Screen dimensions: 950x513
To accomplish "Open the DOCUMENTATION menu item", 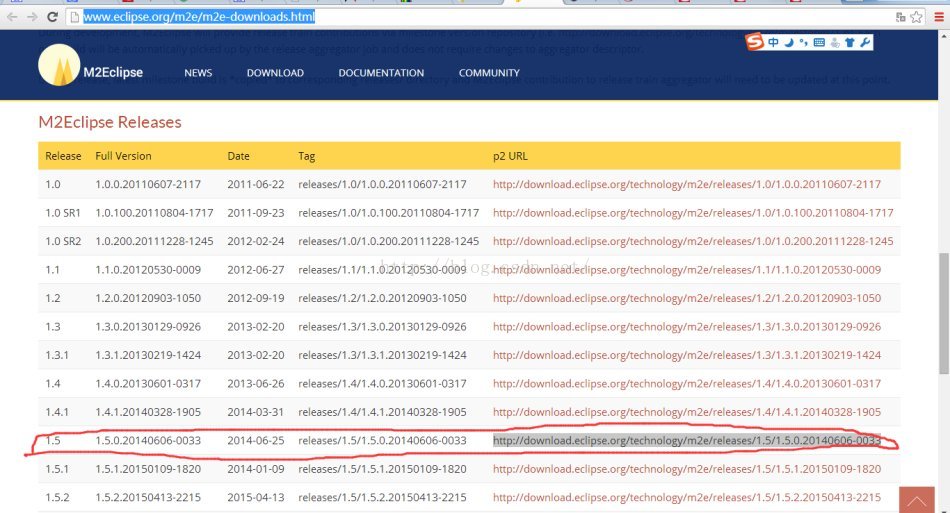I will click(381, 73).
